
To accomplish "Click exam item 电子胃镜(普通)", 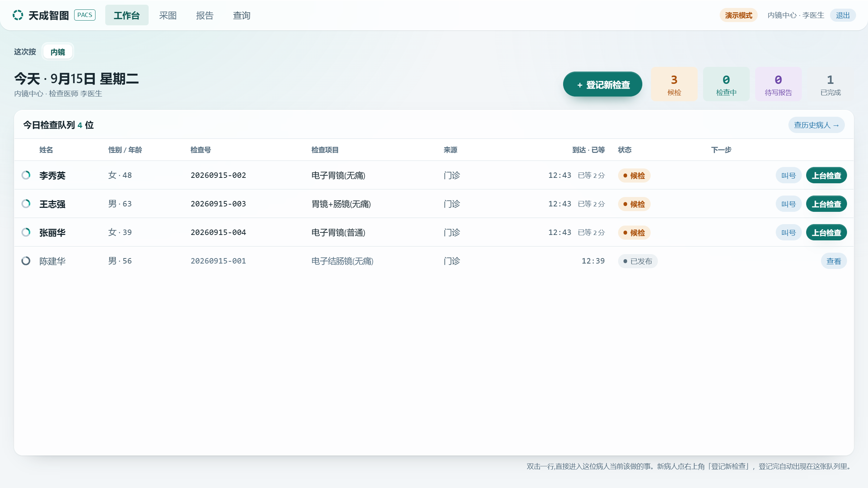I will (339, 232).
